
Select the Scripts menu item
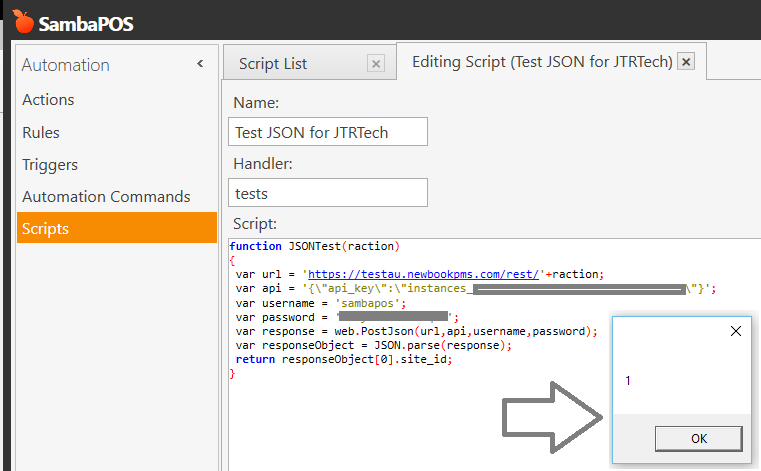pos(116,228)
